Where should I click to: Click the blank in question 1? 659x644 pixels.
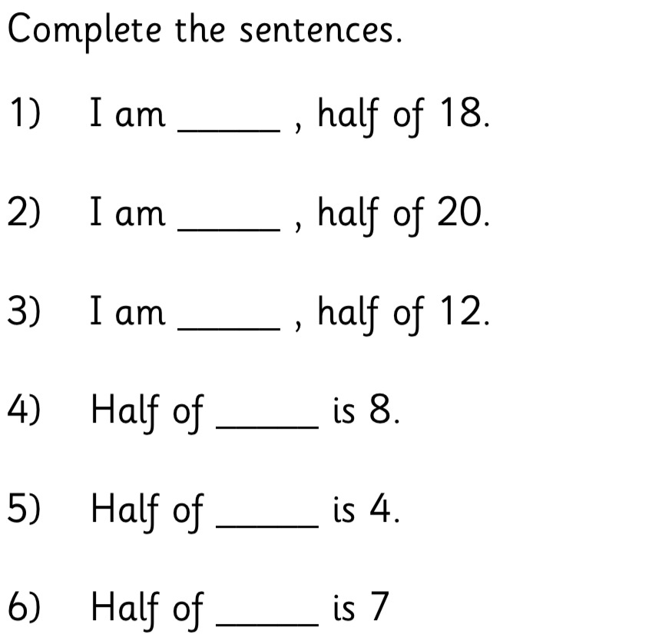click(229, 131)
